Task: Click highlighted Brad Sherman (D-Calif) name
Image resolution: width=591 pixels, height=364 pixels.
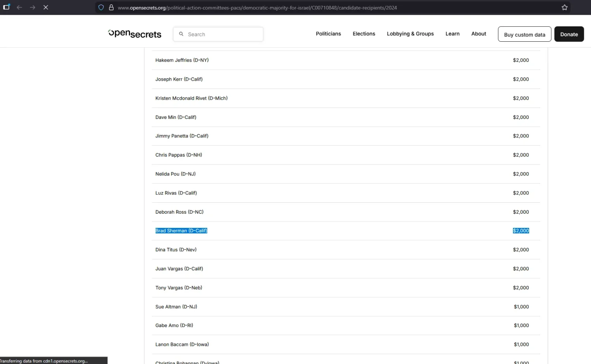Action: (181, 231)
